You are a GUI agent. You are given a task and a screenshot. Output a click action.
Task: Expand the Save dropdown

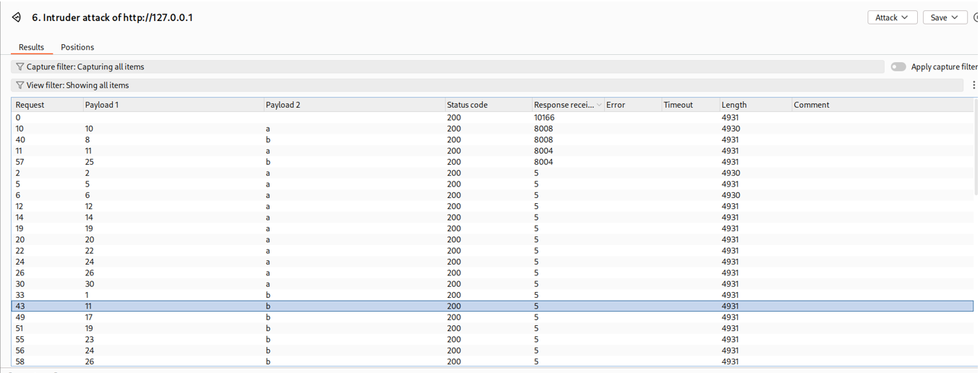click(x=945, y=17)
